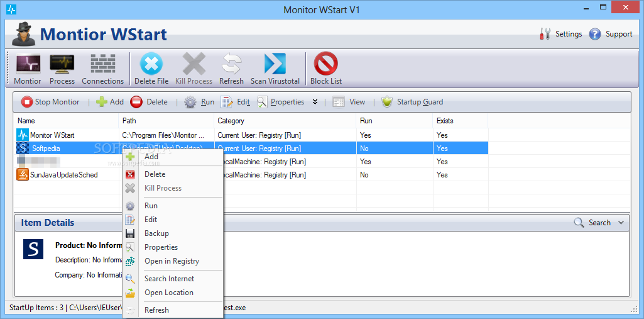Open the Block List
644x319 pixels.
(x=326, y=69)
